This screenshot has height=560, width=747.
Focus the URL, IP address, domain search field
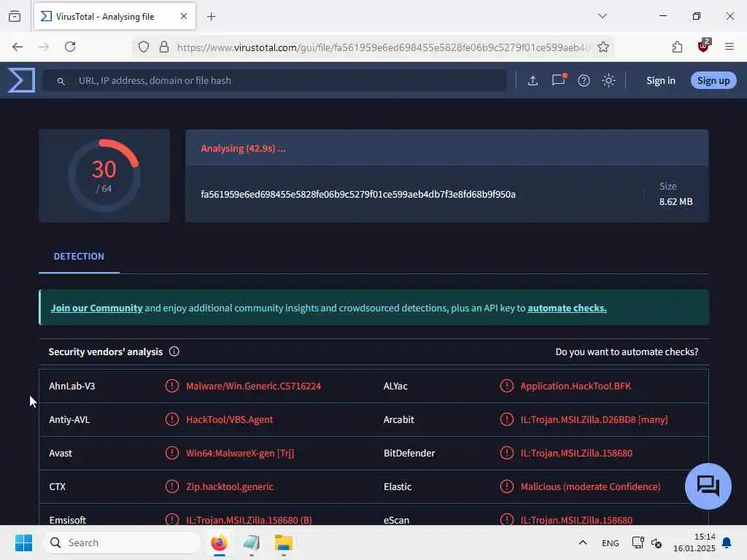point(274,80)
